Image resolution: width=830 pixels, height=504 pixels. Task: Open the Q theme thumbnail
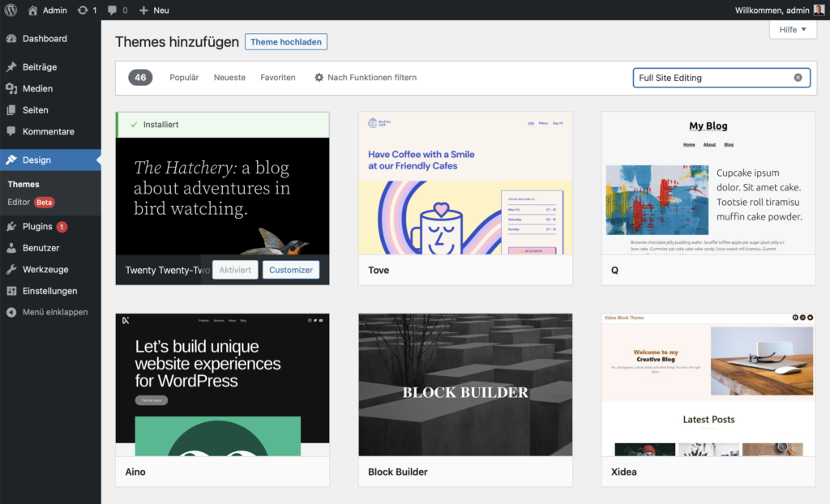click(x=708, y=183)
